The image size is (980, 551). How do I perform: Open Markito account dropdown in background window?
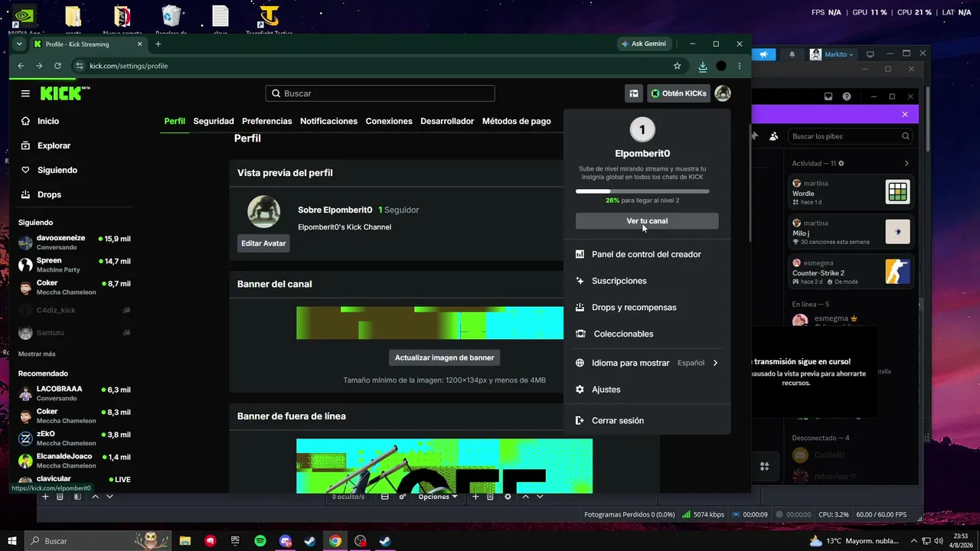click(x=832, y=54)
